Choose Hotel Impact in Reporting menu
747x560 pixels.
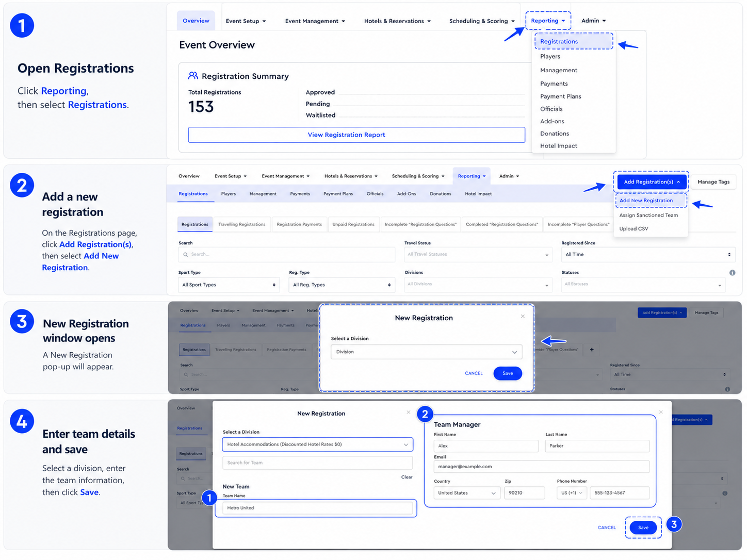click(558, 146)
